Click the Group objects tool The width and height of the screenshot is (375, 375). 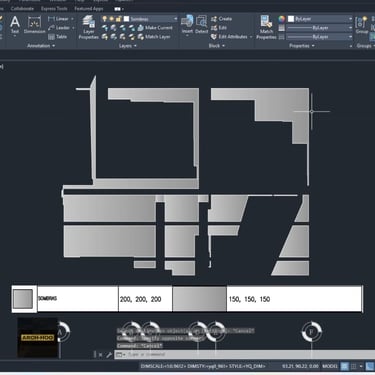[x=361, y=24]
